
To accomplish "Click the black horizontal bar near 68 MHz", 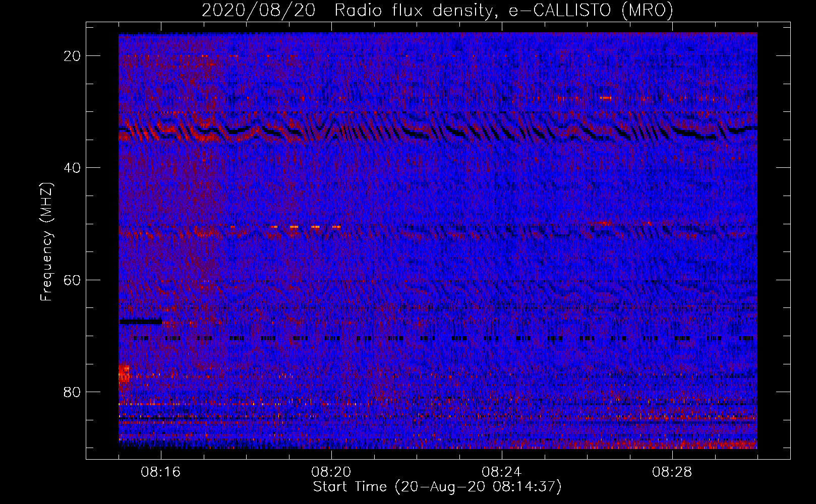I will tap(141, 322).
